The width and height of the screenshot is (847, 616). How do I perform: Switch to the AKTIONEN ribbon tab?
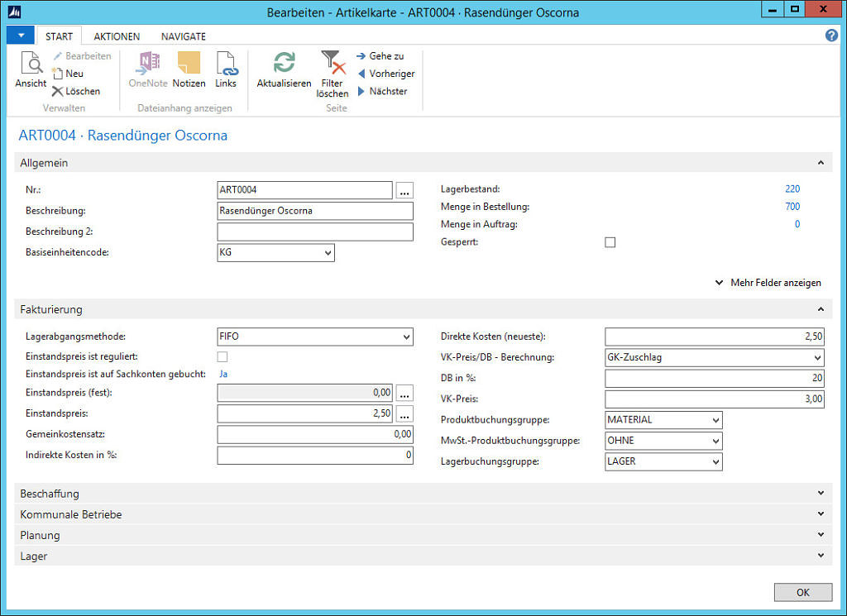pos(117,36)
